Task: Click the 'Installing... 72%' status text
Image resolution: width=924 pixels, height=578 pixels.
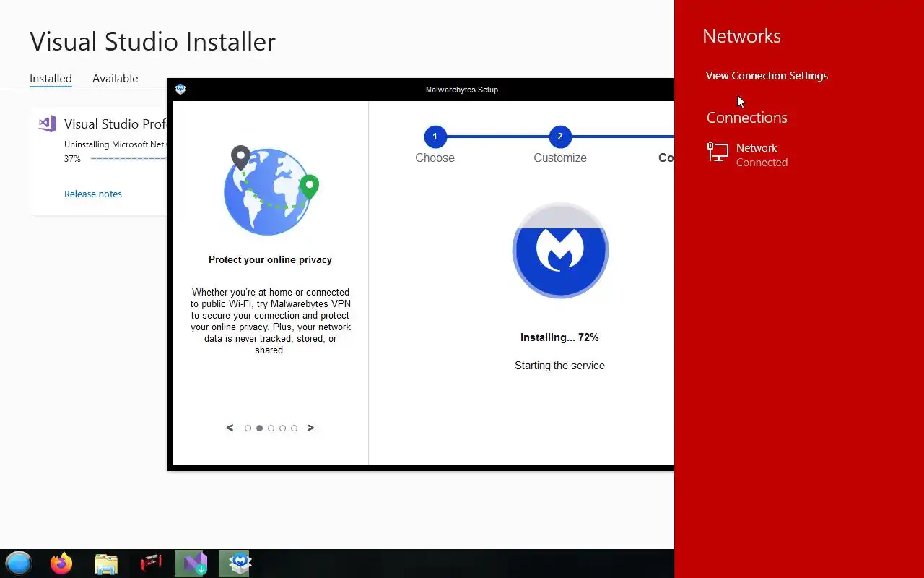Action: 559,337
